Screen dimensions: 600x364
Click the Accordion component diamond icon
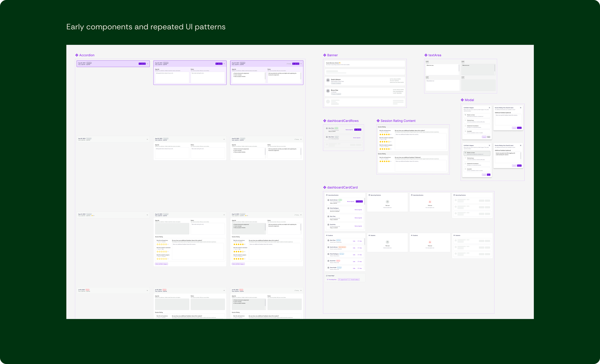pyautogui.click(x=77, y=55)
